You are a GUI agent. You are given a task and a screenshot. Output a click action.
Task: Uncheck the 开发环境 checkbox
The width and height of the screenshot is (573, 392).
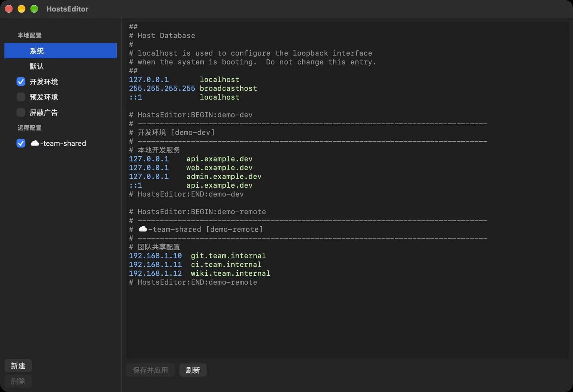tap(21, 82)
